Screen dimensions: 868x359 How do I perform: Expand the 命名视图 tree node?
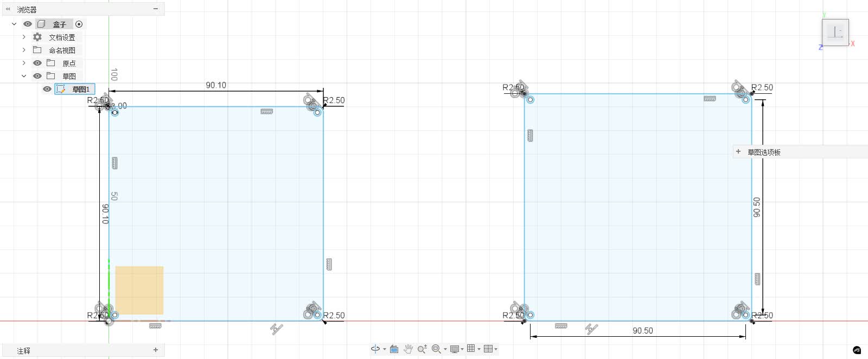pyautogui.click(x=24, y=50)
